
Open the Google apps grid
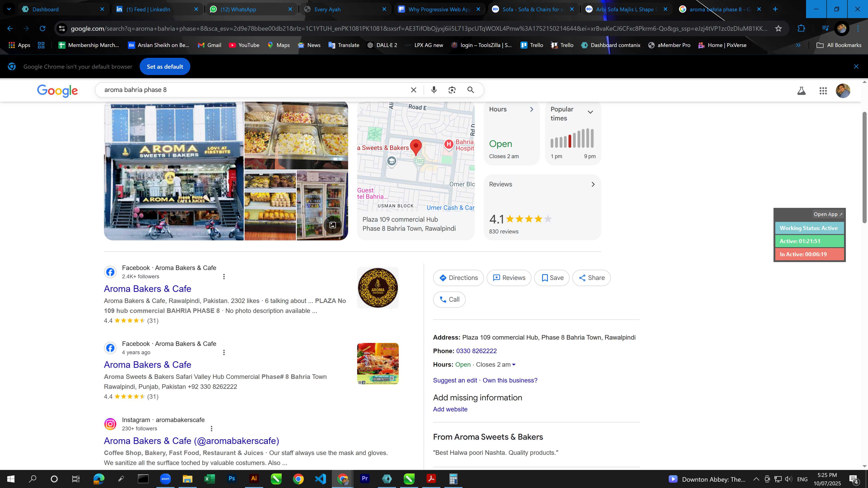click(x=823, y=91)
